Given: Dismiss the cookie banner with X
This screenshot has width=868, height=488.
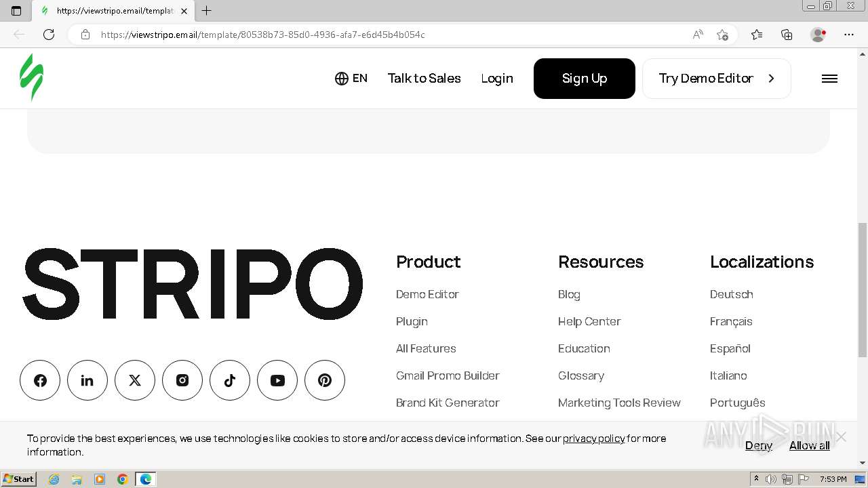Looking at the screenshot, I should pos(841,437).
